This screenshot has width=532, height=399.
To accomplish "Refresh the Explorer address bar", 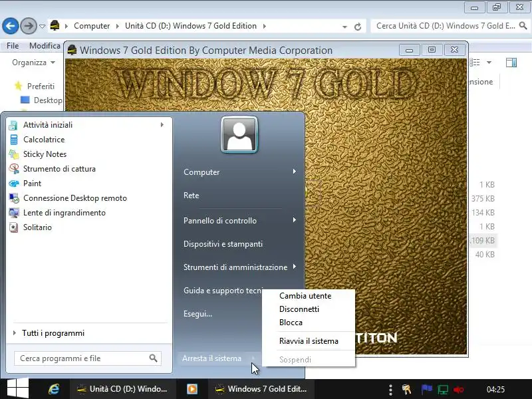I will (x=358, y=27).
